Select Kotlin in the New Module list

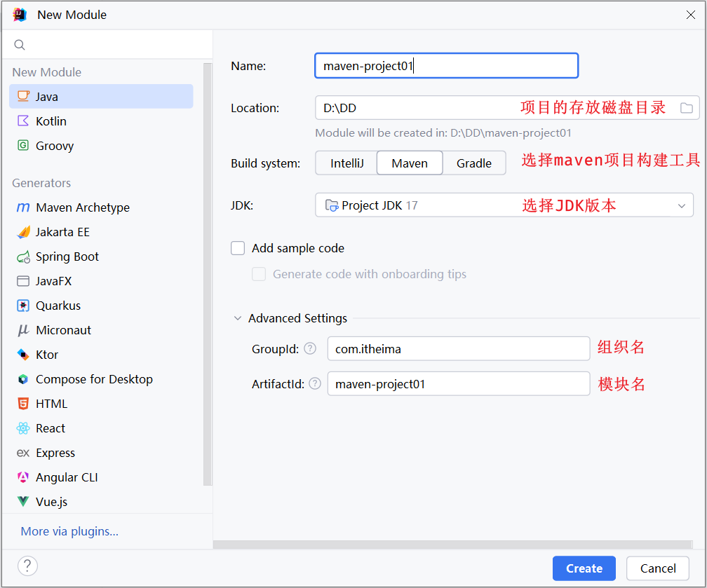point(52,121)
